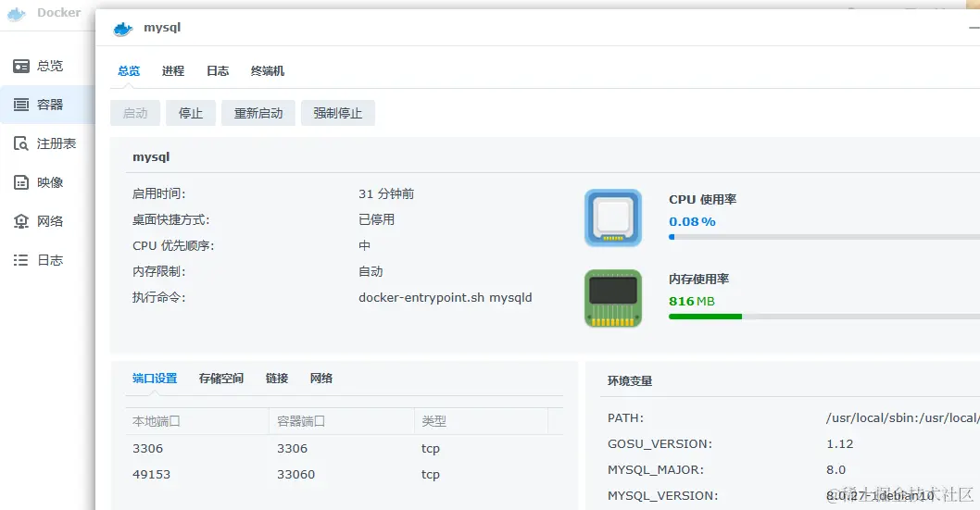
Task: Click the CPU 优先顺序 value 中
Action: pyautogui.click(x=364, y=245)
